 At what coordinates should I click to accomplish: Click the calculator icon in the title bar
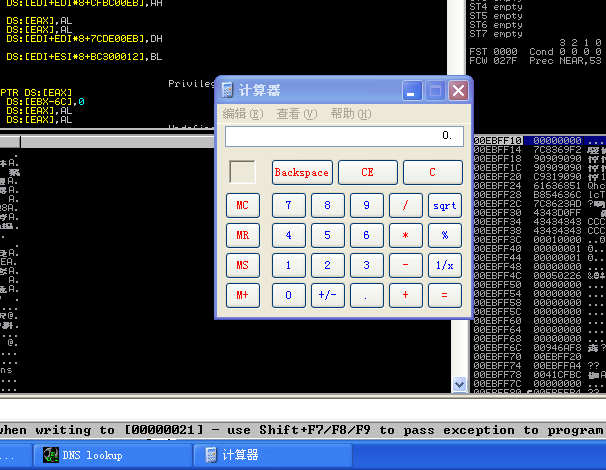(x=227, y=90)
